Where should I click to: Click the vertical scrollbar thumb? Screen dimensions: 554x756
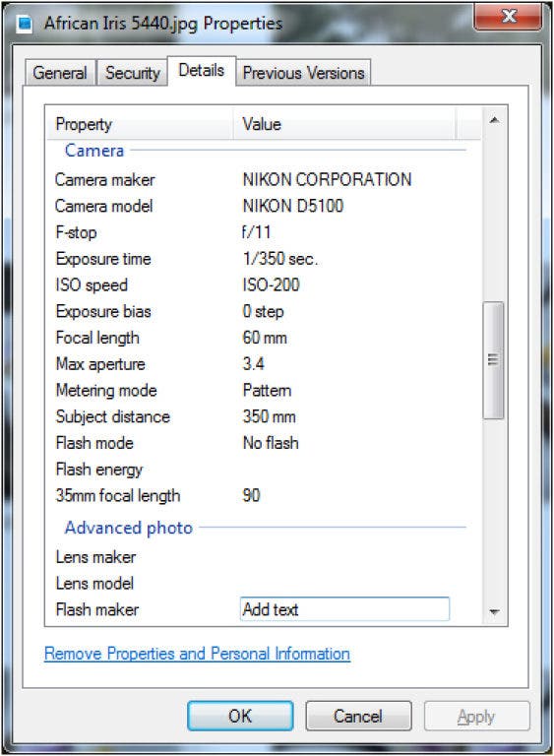pos(493,360)
